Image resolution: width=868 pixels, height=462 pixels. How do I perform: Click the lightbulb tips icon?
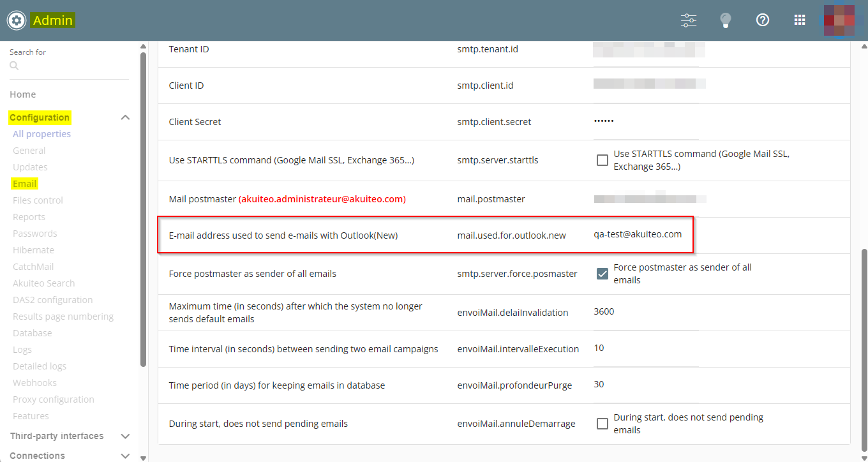[x=725, y=20]
